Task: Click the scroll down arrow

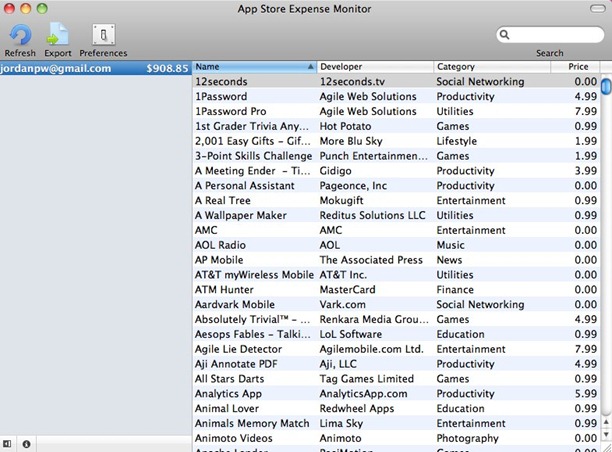Action: pos(606,434)
